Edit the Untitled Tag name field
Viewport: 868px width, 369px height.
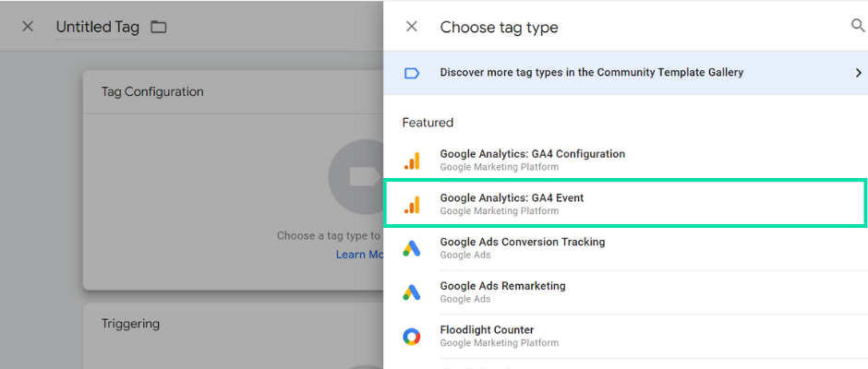97,27
